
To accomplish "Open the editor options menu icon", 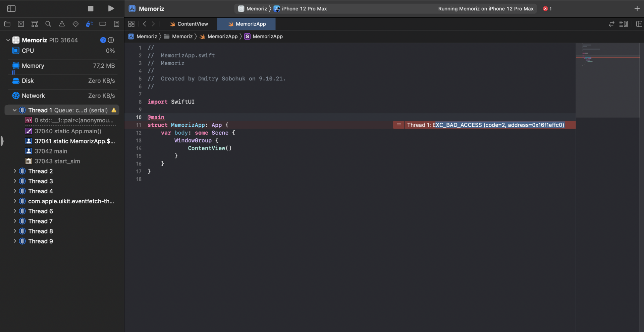I will [x=624, y=24].
